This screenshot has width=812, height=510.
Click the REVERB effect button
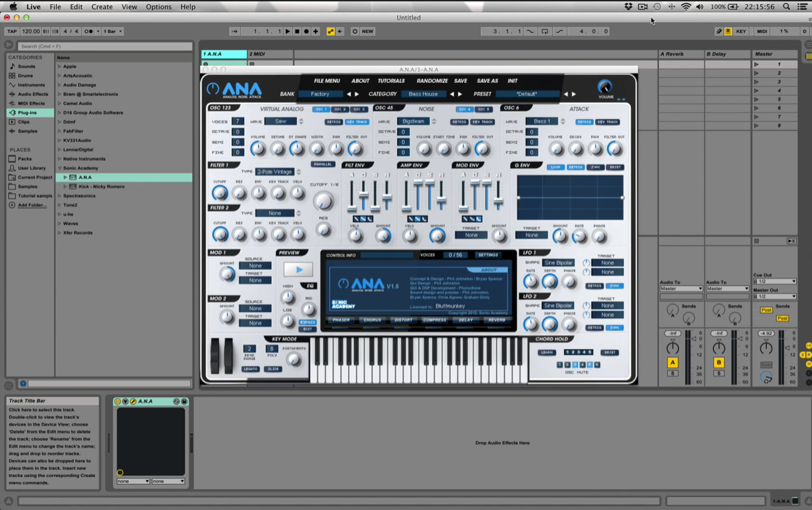(497, 320)
